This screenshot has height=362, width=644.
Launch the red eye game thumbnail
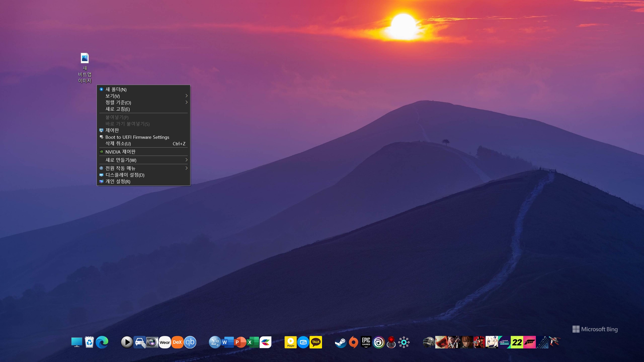(x=441, y=342)
